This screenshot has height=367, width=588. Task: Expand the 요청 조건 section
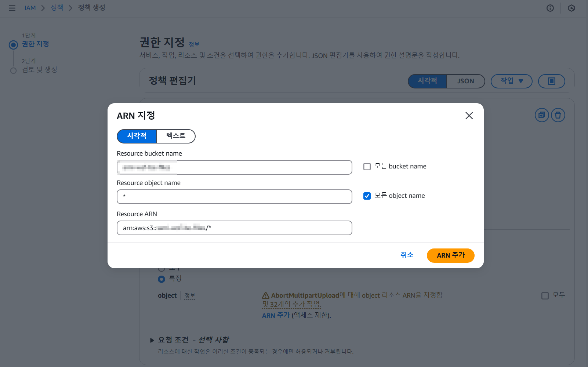tap(152, 340)
